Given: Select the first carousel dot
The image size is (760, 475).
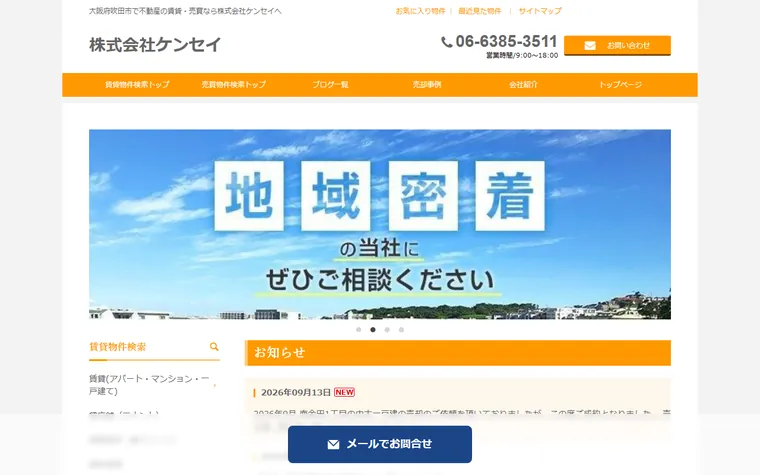Looking at the screenshot, I should click(x=359, y=330).
